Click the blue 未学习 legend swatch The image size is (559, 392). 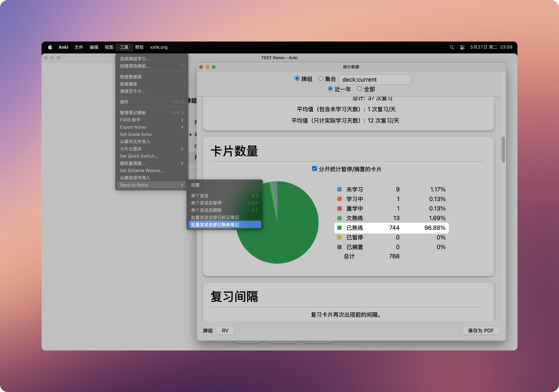(x=339, y=189)
